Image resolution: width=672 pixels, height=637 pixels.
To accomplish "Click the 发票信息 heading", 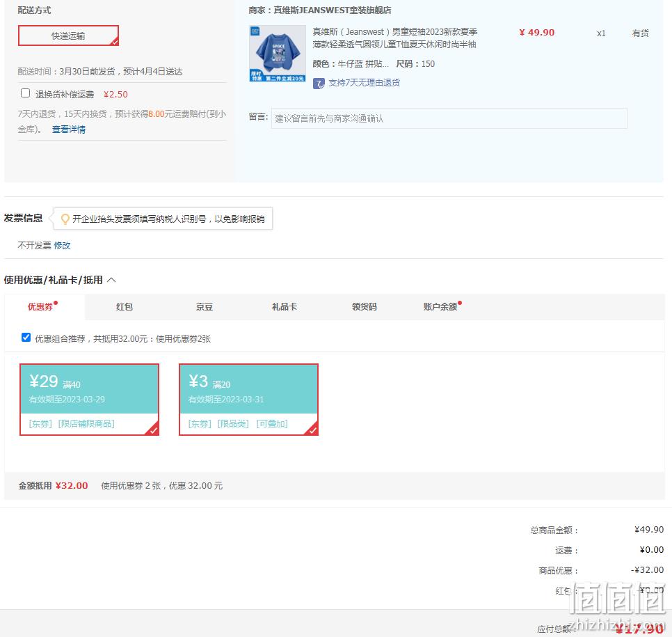I will pyautogui.click(x=23, y=218).
